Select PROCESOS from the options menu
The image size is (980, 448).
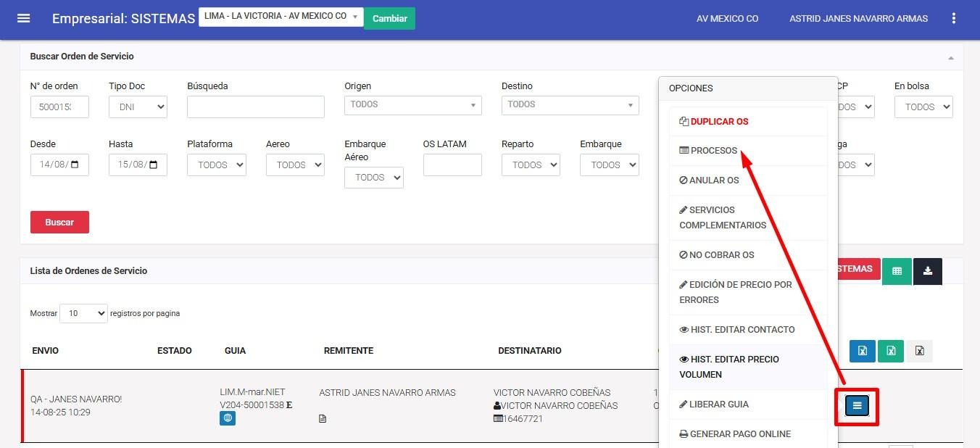pyautogui.click(x=713, y=151)
